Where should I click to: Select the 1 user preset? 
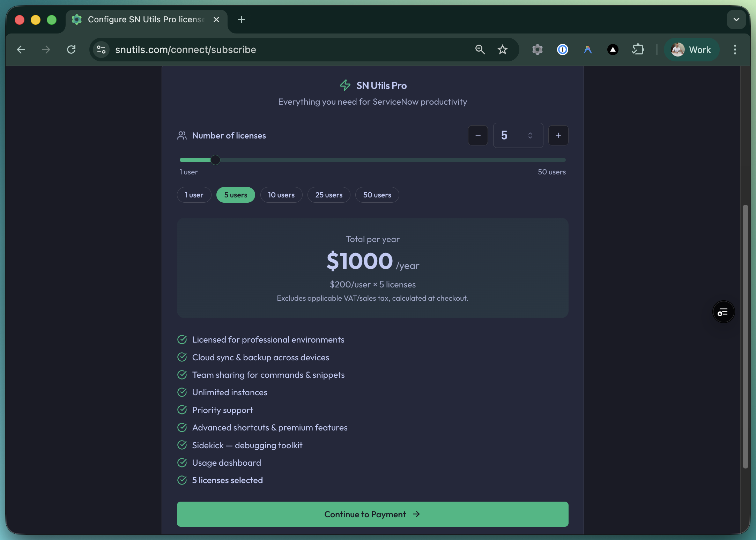click(194, 195)
